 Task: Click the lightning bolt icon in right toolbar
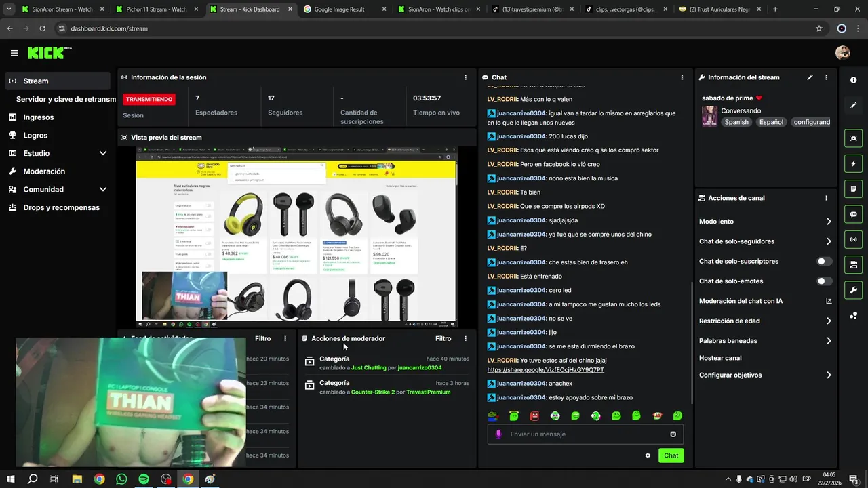tap(853, 163)
